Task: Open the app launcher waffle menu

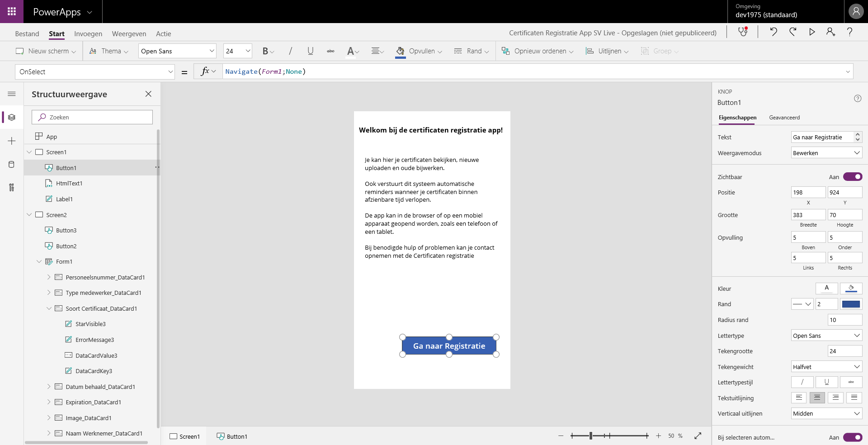Action: click(x=12, y=12)
